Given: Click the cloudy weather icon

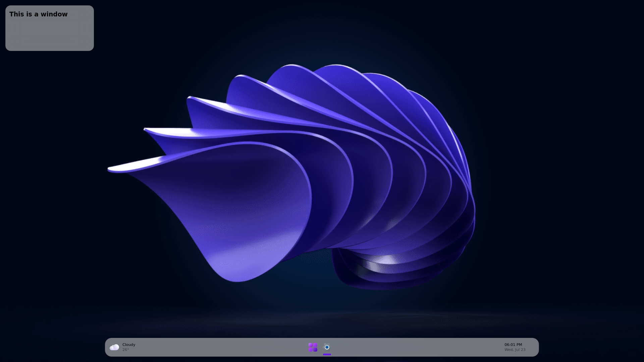Looking at the screenshot, I should (x=114, y=347).
